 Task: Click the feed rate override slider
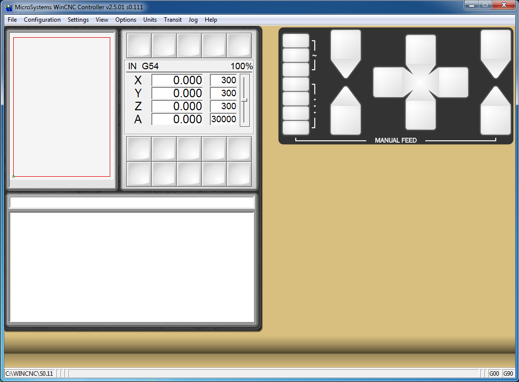tap(244, 100)
